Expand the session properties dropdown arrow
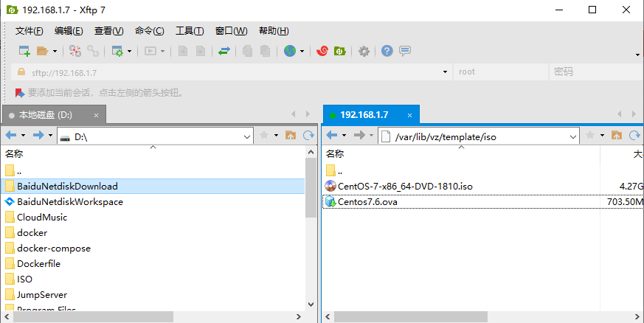Screen dimensions: 644x323 (x=129, y=52)
